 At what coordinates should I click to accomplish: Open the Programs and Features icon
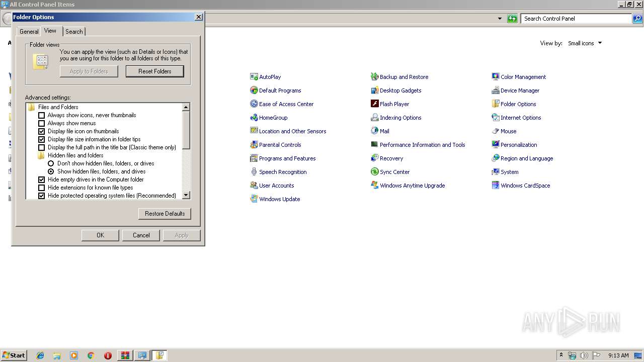(x=283, y=158)
